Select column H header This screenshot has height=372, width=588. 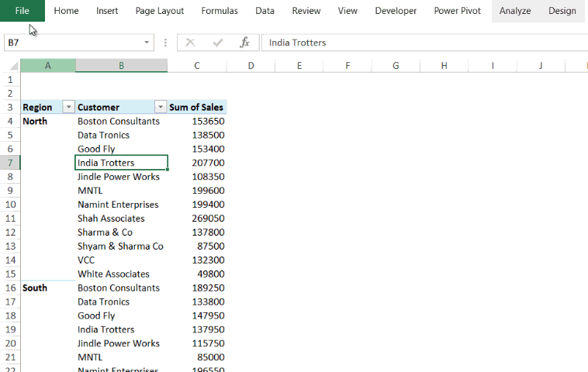444,66
